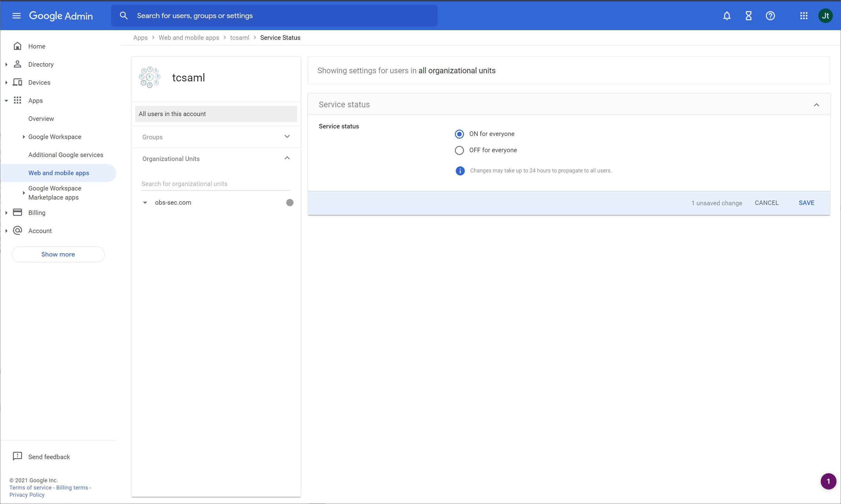Open the main navigation hamburger menu

coord(16,16)
